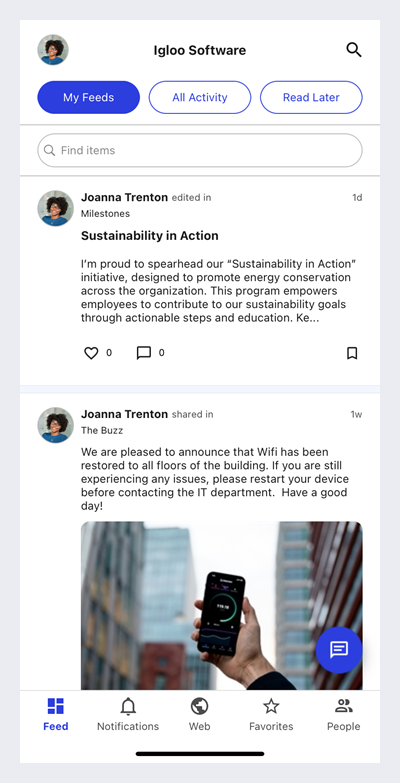
Task: Open the phone photo in Wifi post
Action: 222,606
